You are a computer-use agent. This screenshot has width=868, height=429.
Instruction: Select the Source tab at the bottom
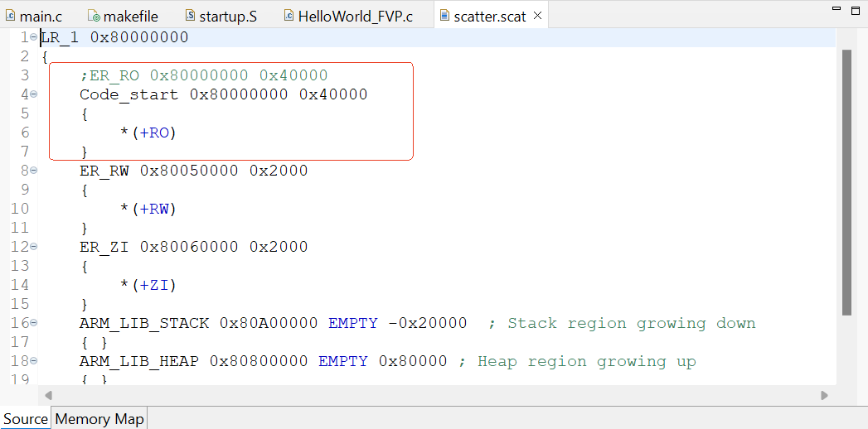26,419
